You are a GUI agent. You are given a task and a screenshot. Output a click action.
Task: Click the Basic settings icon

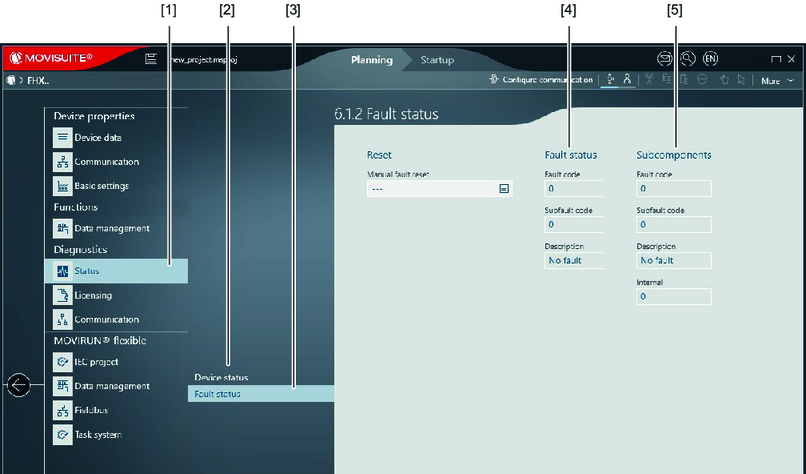(63, 186)
